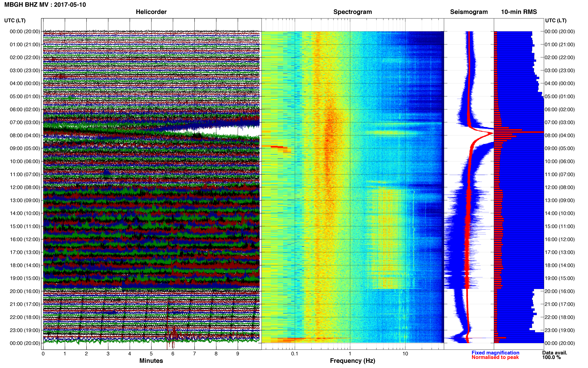Click the left 09:00 (05:00) time label
The image size is (588, 368).
pyautogui.click(x=25, y=148)
